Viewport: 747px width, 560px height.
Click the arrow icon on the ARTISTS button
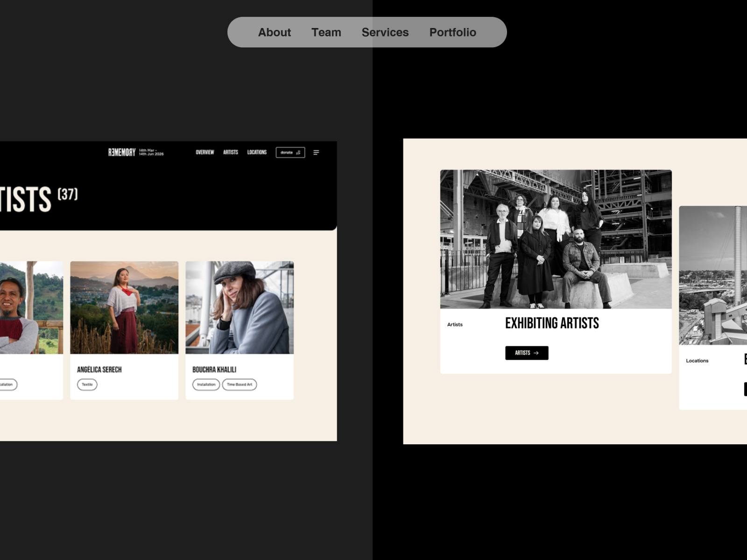(x=536, y=353)
